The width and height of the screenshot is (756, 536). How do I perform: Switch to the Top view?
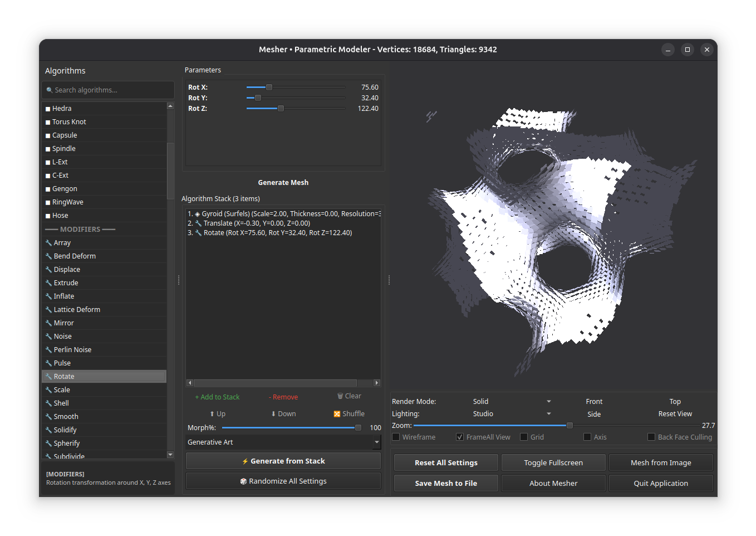675,401
